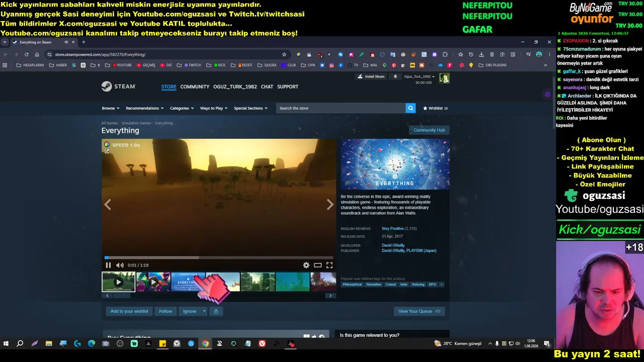Open the Philosophical tag

[352, 285]
